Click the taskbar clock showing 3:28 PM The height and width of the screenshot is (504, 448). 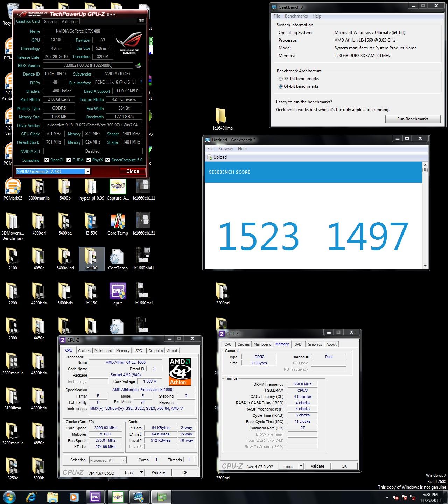[430, 497]
